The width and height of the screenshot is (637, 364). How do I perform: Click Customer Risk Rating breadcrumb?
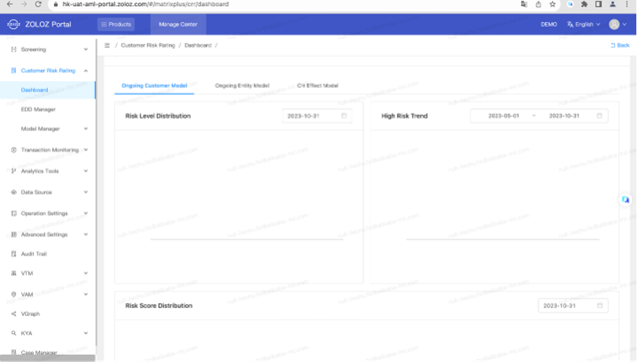click(x=148, y=46)
